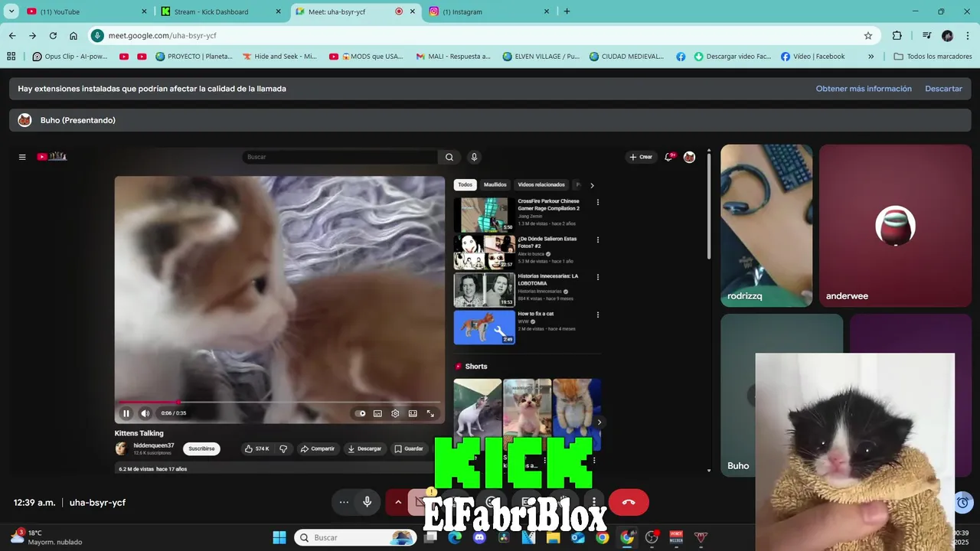Open options for ¿De Dónde Salieron video

pos(598,240)
